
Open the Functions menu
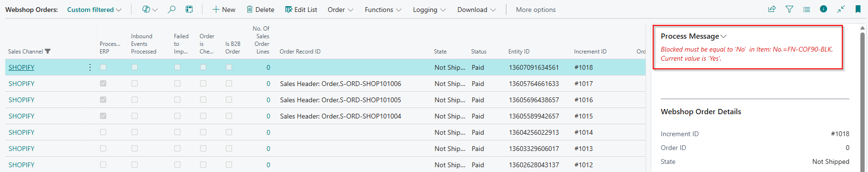[x=383, y=10]
